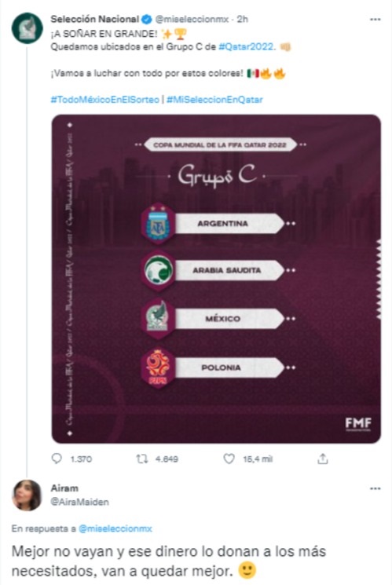Follow the #MiSeleccionEnQatar hashtag link
392x585 pixels.
click(214, 100)
